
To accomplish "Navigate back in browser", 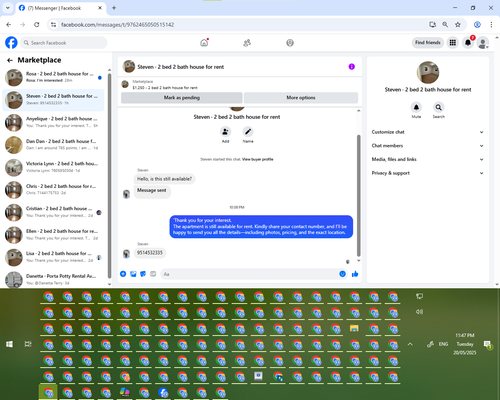I will [9, 25].
